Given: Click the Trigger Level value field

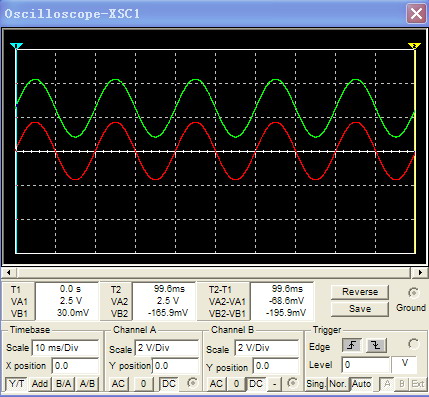Looking at the screenshot, I should (x=366, y=365).
